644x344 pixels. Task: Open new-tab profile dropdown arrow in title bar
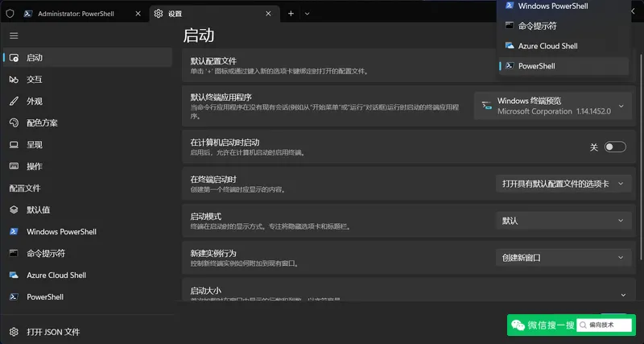click(x=307, y=14)
